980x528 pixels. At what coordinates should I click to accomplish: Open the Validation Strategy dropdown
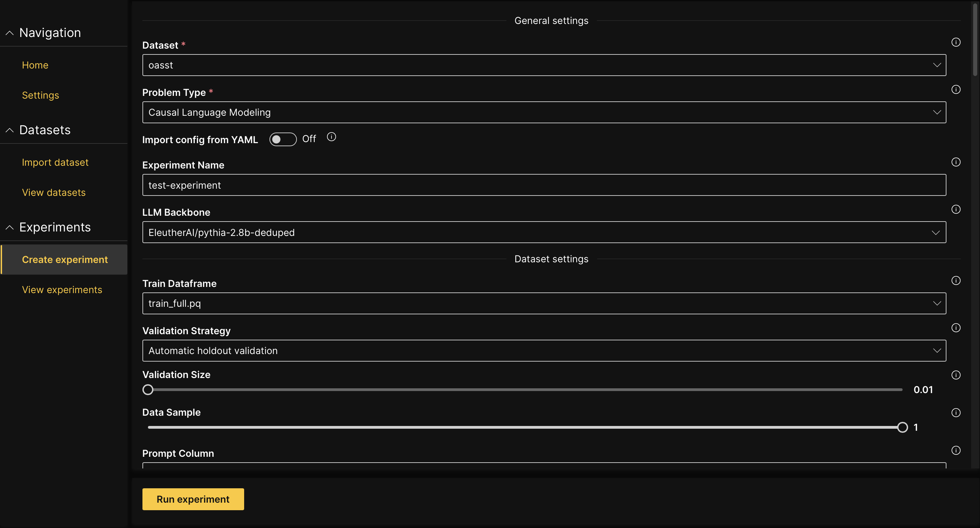pyautogui.click(x=544, y=351)
